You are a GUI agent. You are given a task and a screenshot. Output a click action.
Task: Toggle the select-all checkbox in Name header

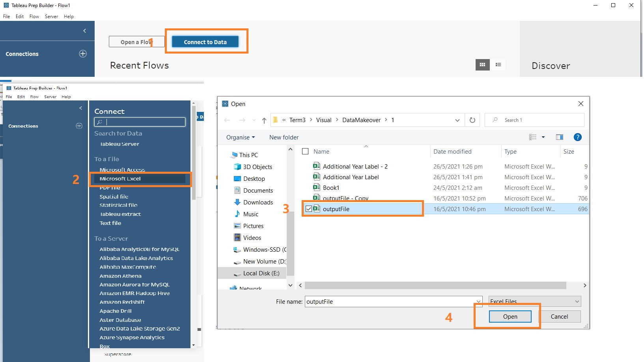(305, 151)
